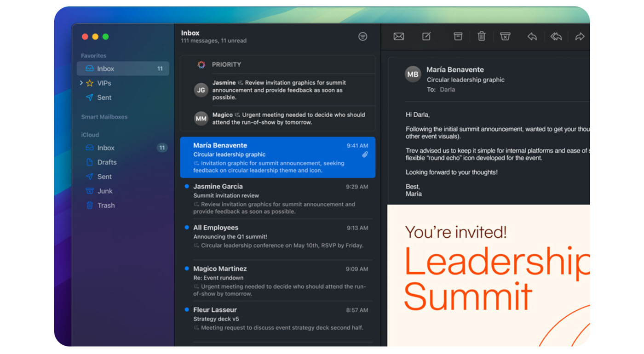The image size is (644, 354).
Task: Click the green full-screen window button
Action: (105, 37)
